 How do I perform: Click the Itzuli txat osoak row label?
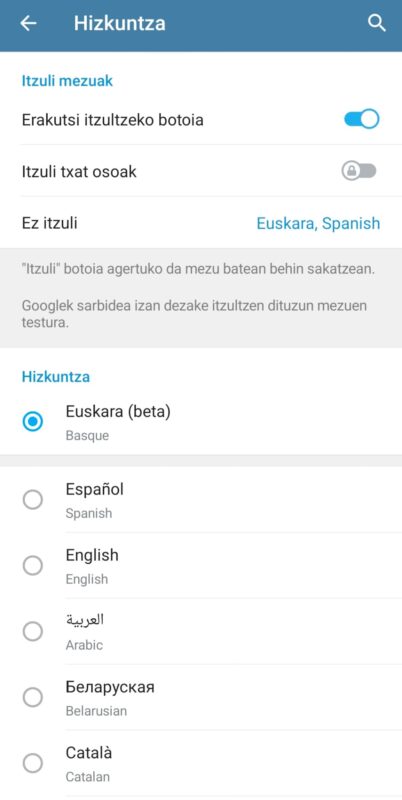[x=79, y=171]
